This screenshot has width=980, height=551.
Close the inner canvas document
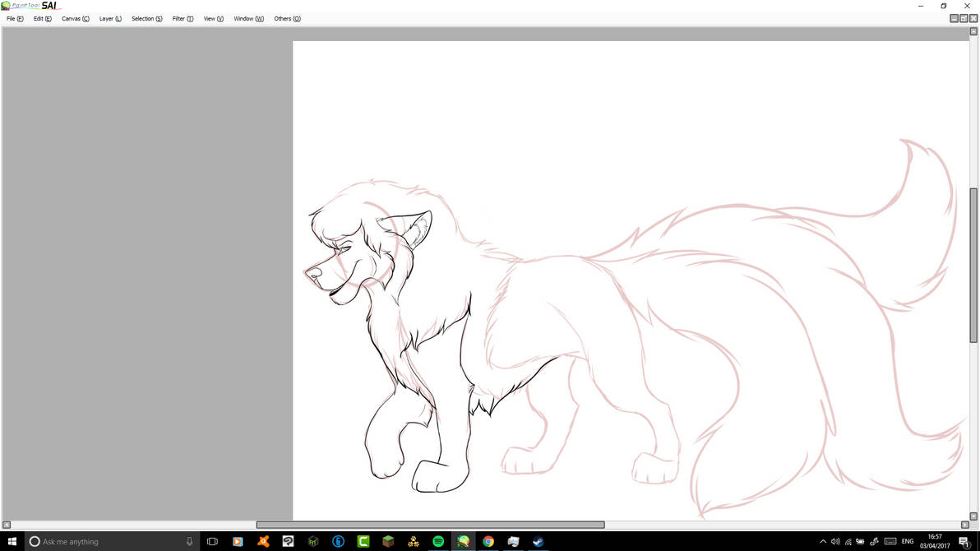(973, 19)
